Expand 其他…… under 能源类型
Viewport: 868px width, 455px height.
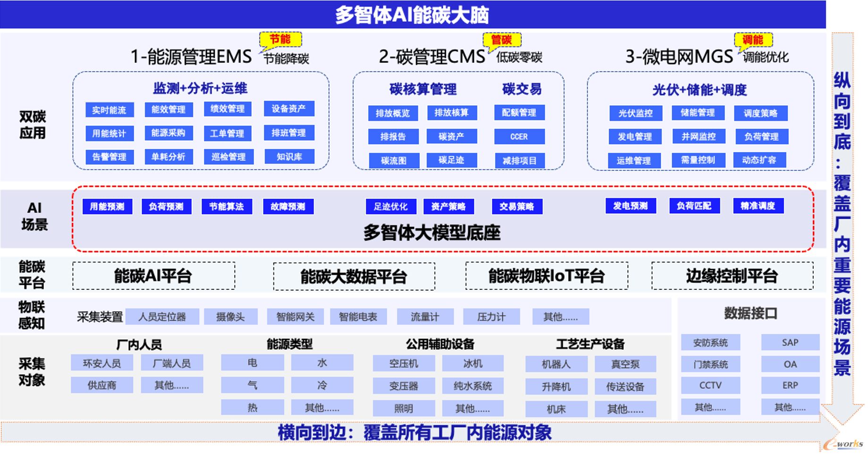[323, 407]
